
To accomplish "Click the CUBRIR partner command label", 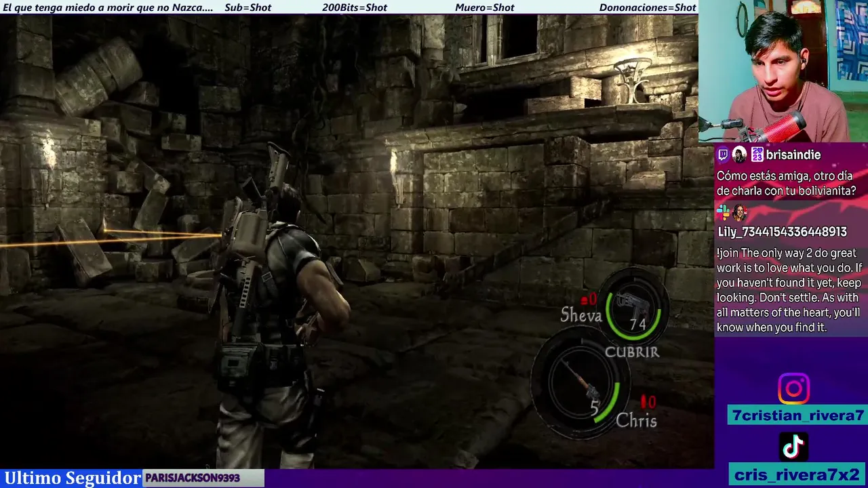I will point(632,352).
